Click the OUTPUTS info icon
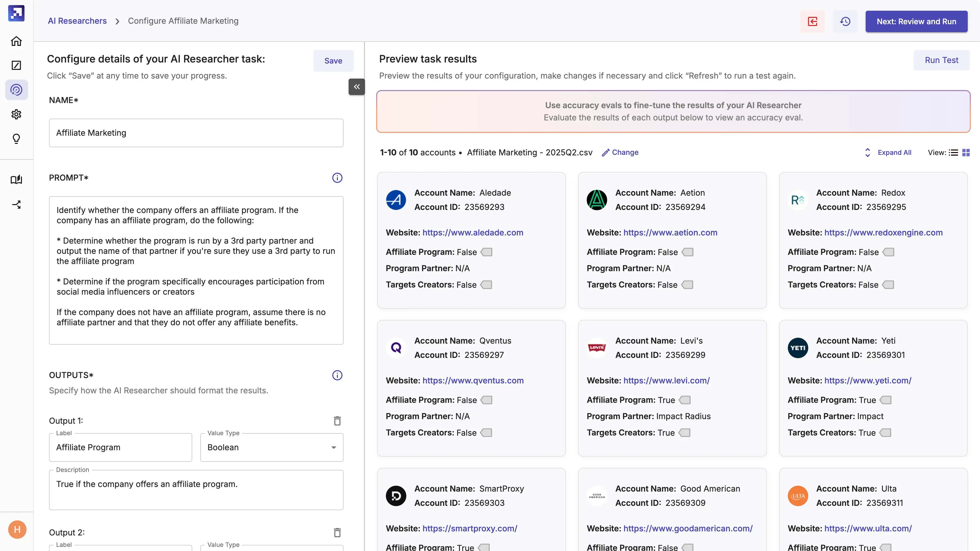This screenshot has height=551, width=980. click(x=337, y=375)
